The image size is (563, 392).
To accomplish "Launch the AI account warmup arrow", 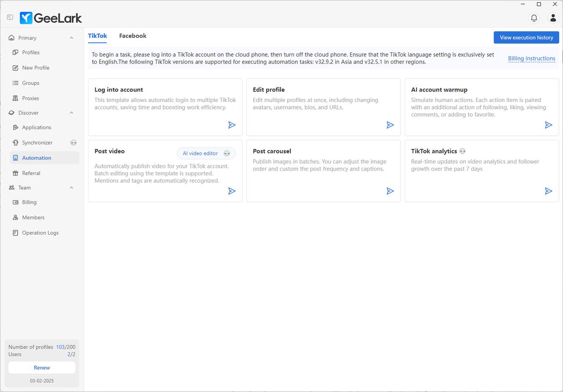I will [x=548, y=125].
